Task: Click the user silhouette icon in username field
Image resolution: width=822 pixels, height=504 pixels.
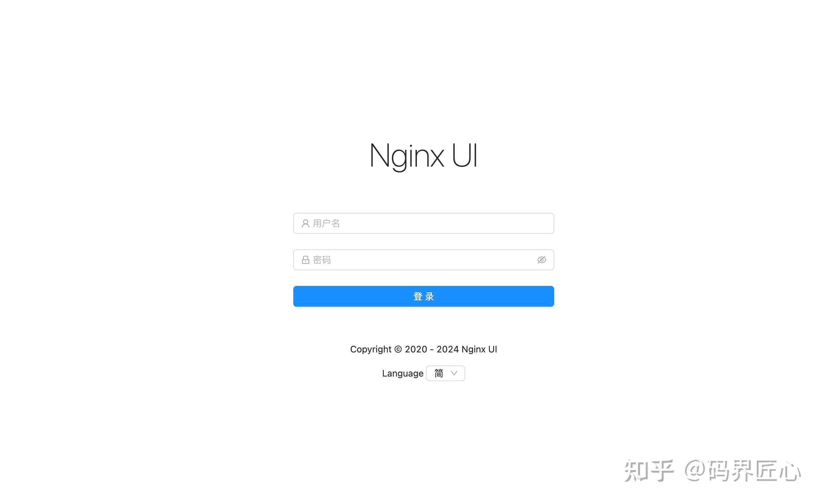Action: point(305,223)
